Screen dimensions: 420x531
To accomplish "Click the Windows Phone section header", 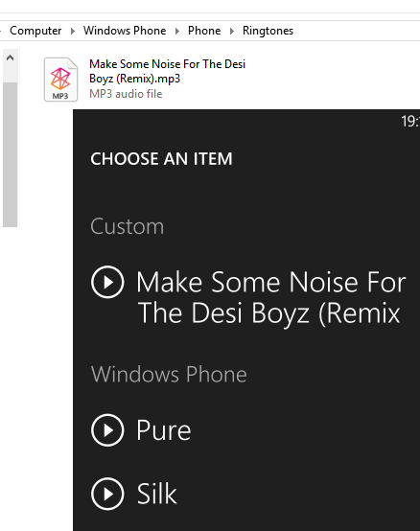I will [x=169, y=374].
